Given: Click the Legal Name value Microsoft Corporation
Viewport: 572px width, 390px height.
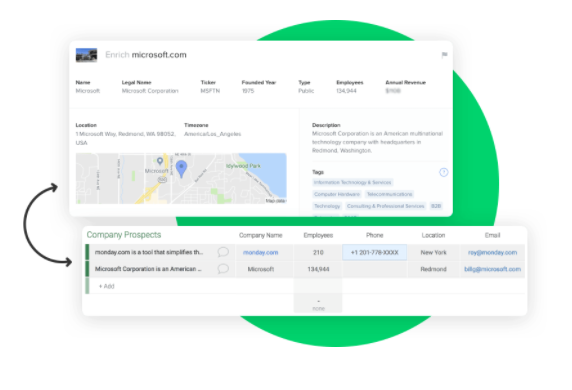Looking at the screenshot, I should (150, 91).
